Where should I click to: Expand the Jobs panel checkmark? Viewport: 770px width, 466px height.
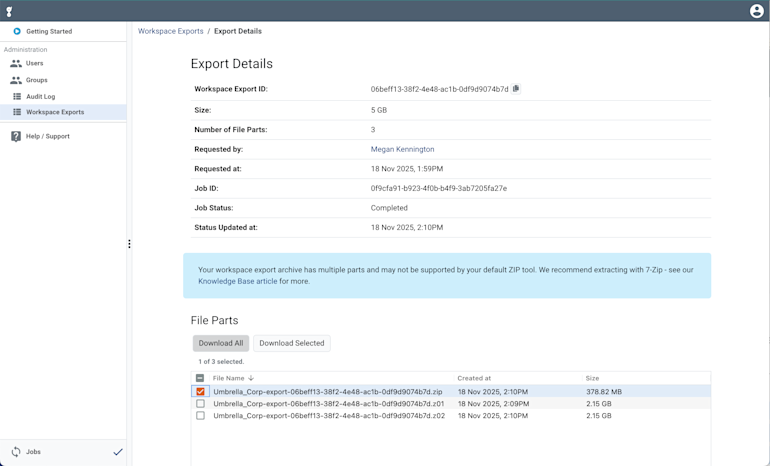tap(118, 452)
